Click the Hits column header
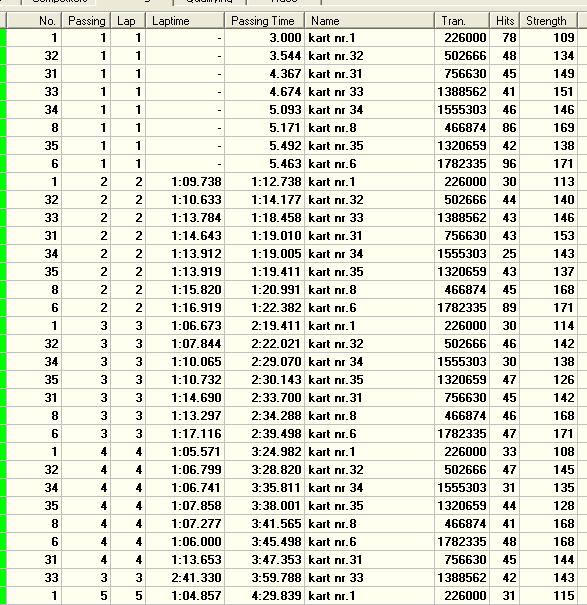Viewport: 587px width, 605px height. click(505, 20)
